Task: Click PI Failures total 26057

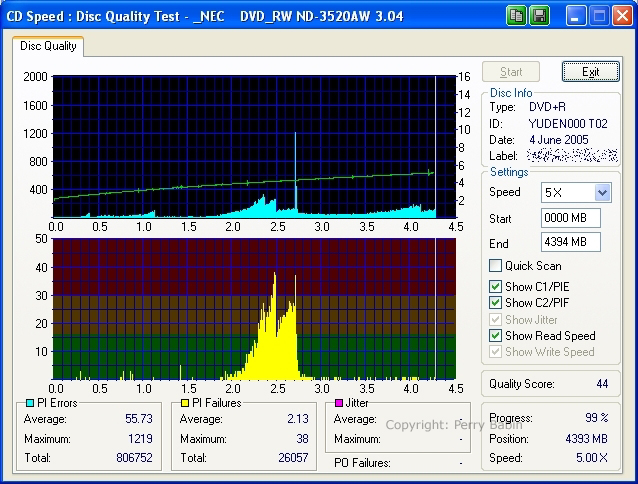Action: (293, 458)
